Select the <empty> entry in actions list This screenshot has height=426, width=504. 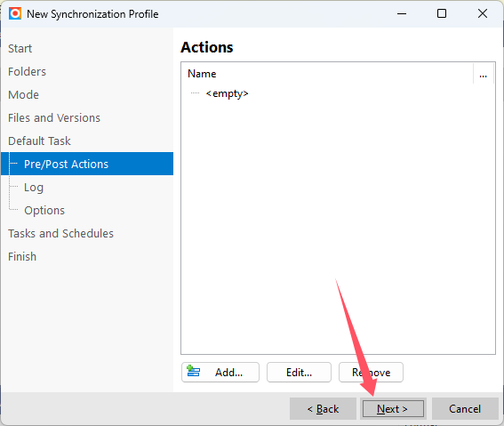coord(227,93)
